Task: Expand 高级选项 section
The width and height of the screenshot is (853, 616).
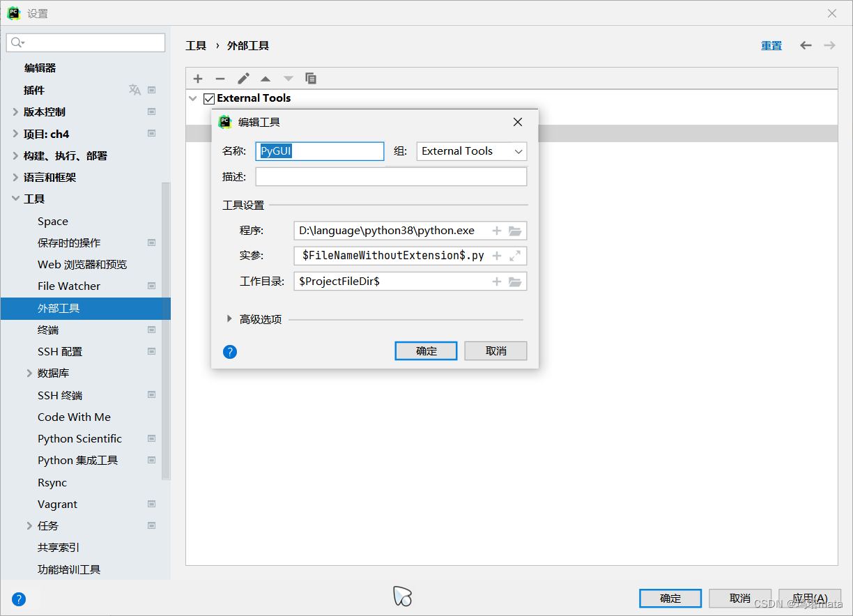Action: pos(230,319)
